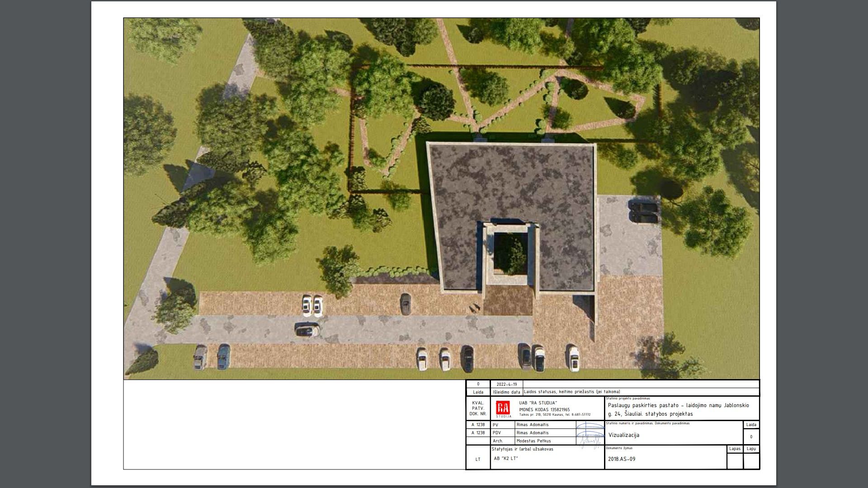
Task: Click the "LT" language cell
Action: 478,460
